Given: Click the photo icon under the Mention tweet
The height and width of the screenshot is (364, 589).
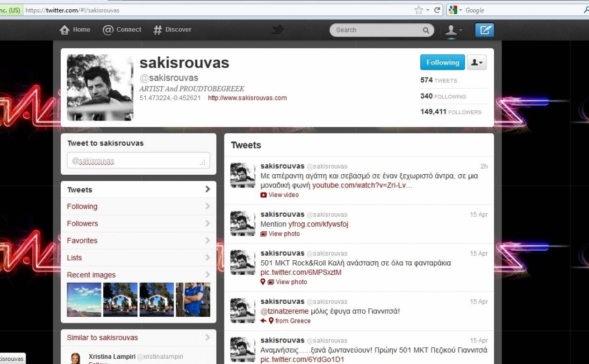Looking at the screenshot, I should tap(264, 234).
